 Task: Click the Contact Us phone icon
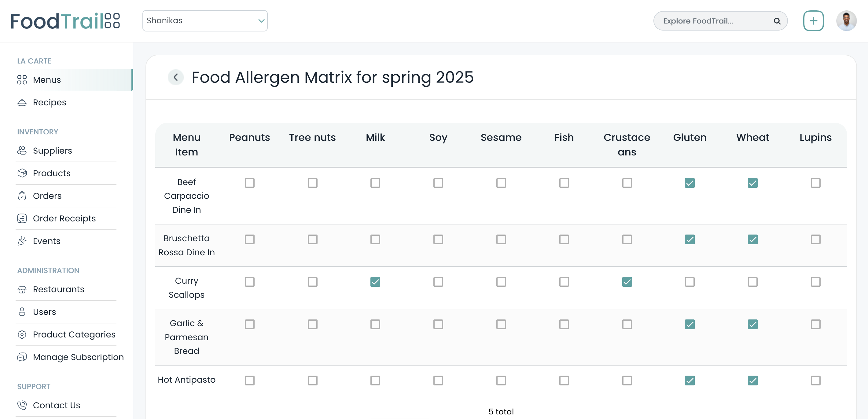(x=22, y=405)
